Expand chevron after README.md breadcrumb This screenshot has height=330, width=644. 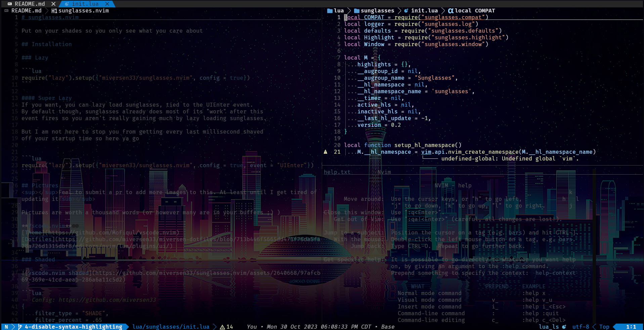click(47, 10)
